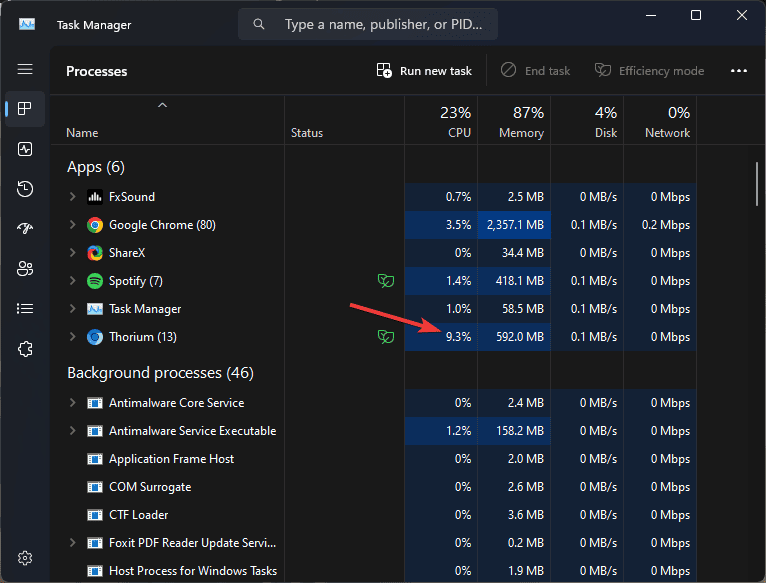766x583 pixels.
Task: Click the End task button
Action: (535, 71)
